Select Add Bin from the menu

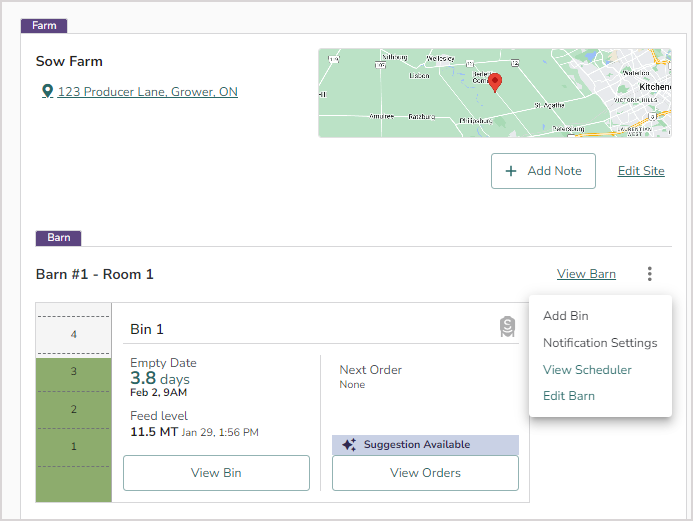click(x=566, y=316)
